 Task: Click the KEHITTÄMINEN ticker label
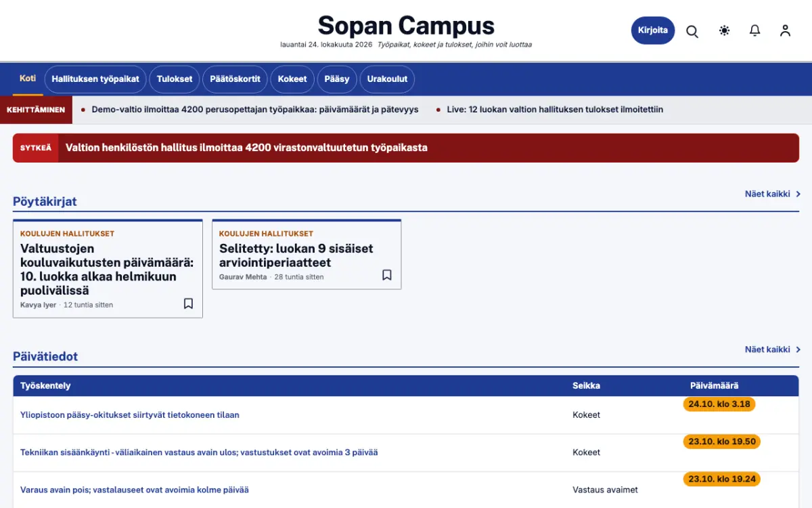coord(36,110)
